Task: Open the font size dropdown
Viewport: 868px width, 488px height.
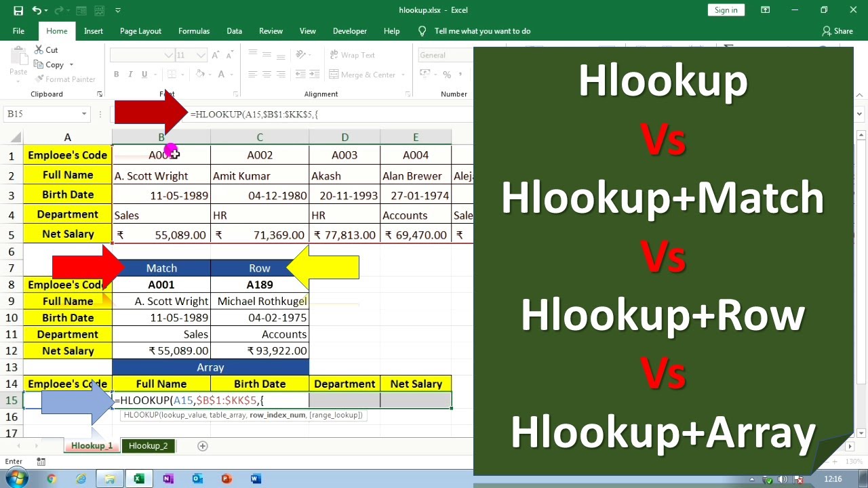Action: tap(201, 55)
